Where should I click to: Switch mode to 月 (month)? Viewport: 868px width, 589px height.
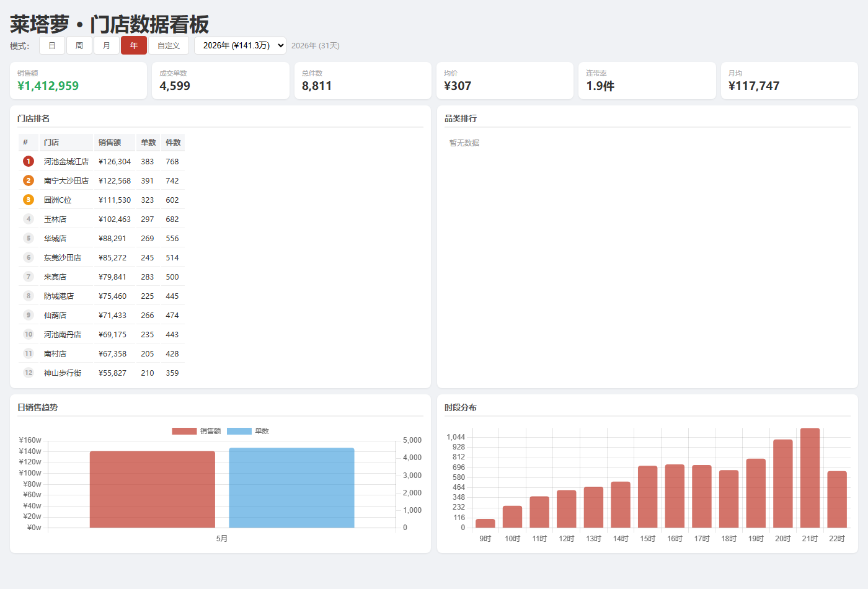pos(107,45)
